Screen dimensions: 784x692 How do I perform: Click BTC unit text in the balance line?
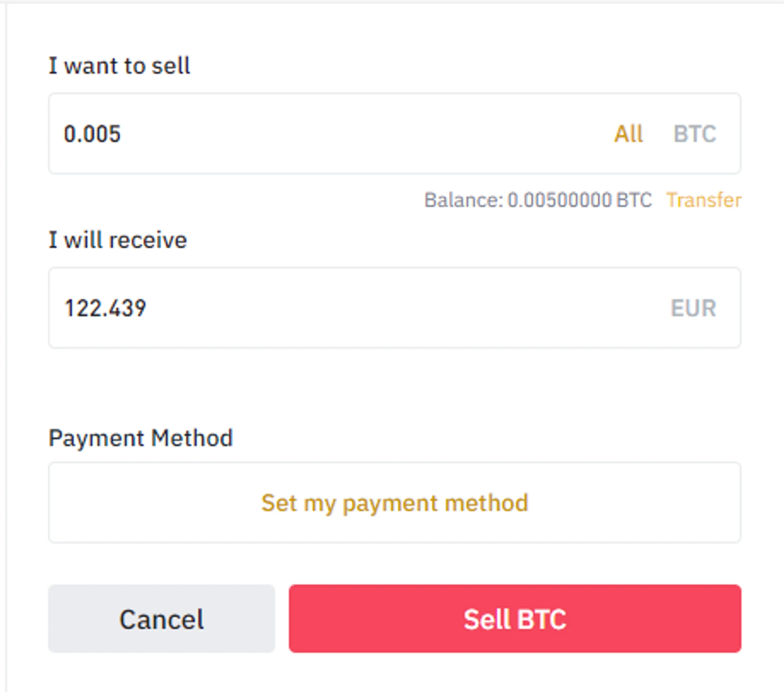pyautogui.click(x=634, y=200)
